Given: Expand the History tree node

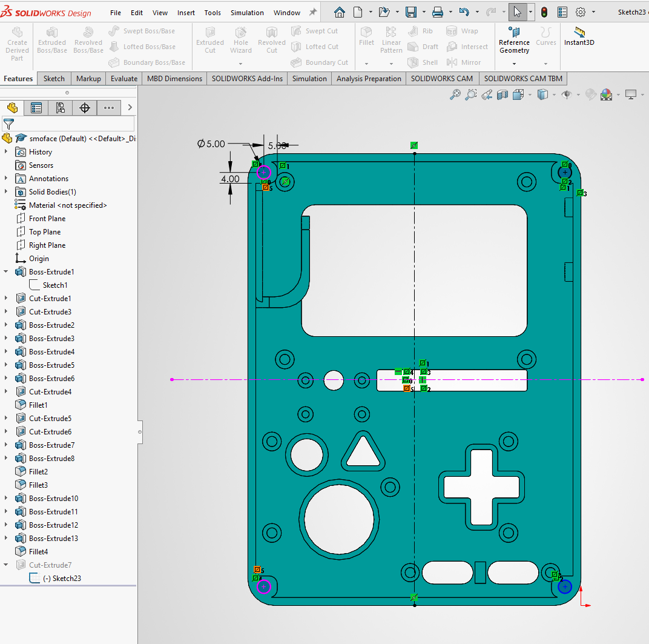Looking at the screenshot, I should 6,152.
